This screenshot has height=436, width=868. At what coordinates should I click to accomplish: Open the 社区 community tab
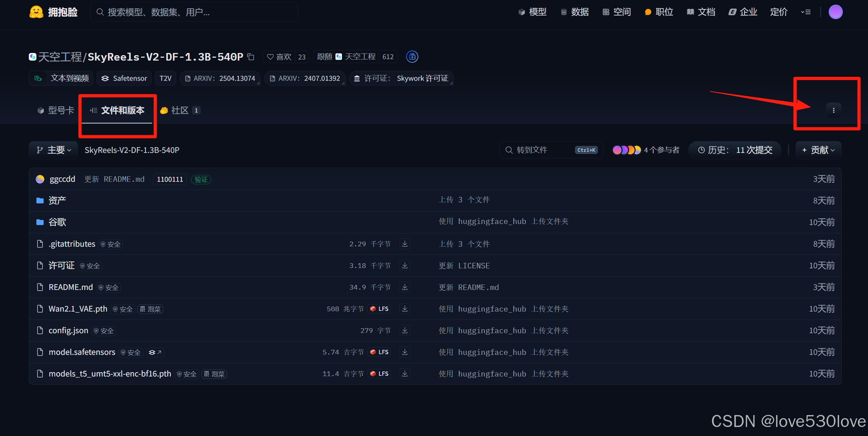coord(179,110)
